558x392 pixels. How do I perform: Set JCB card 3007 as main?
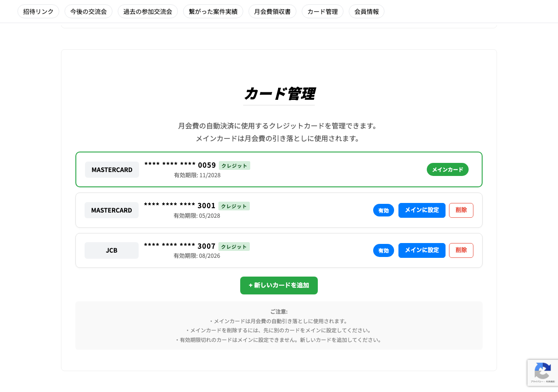click(x=422, y=250)
